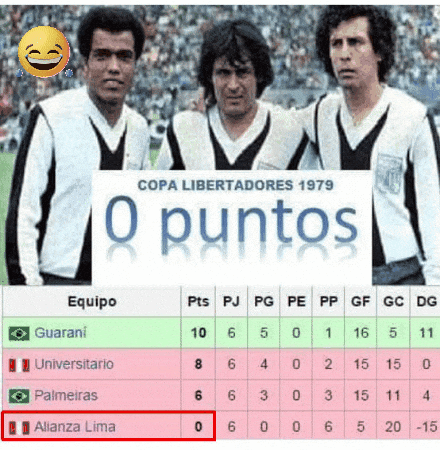Screen dimensions: 440x450
Task: Click Peru flag beside Alianza Lima
Action: coord(19,427)
